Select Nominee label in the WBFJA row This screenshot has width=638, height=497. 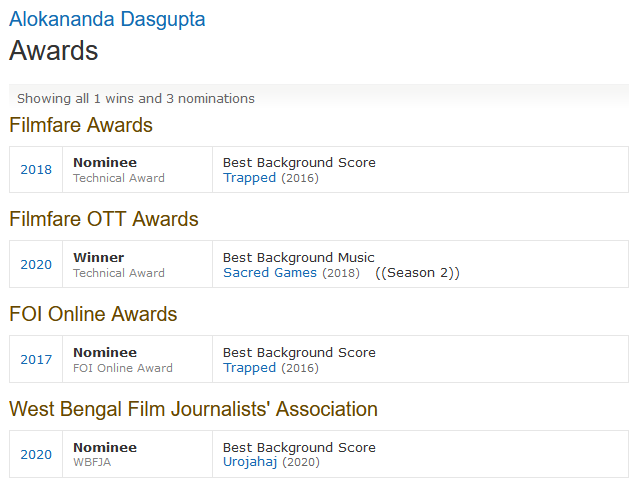pos(105,448)
